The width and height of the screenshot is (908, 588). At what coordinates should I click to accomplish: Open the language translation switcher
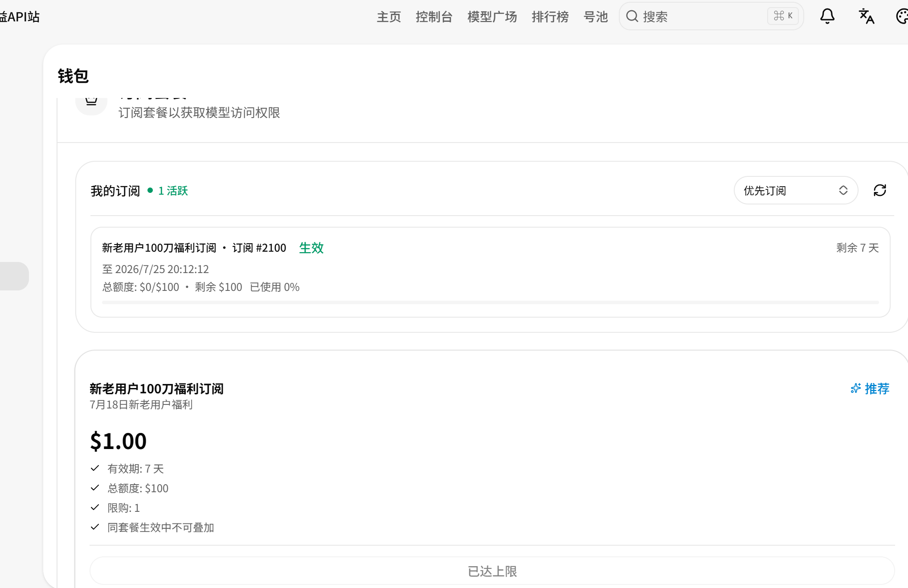click(x=867, y=16)
